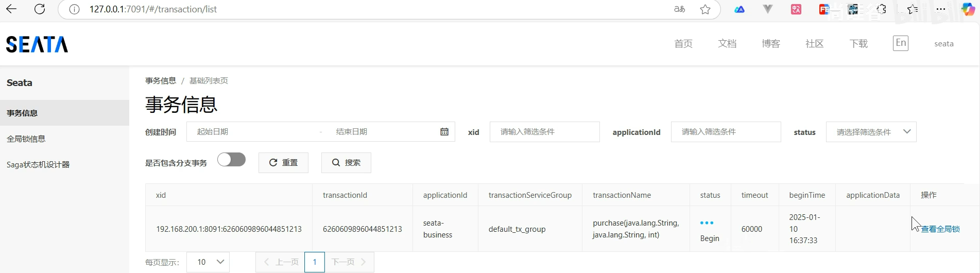Viewport: 980px width, 273px height.
Task: Click the 搜索 search button
Action: (346, 163)
